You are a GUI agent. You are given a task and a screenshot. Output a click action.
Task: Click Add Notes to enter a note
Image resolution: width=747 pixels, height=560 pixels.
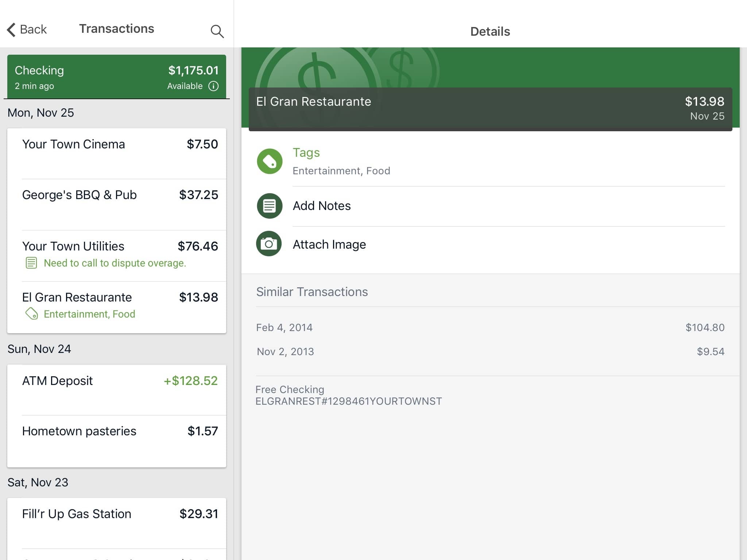pos(322,205)
